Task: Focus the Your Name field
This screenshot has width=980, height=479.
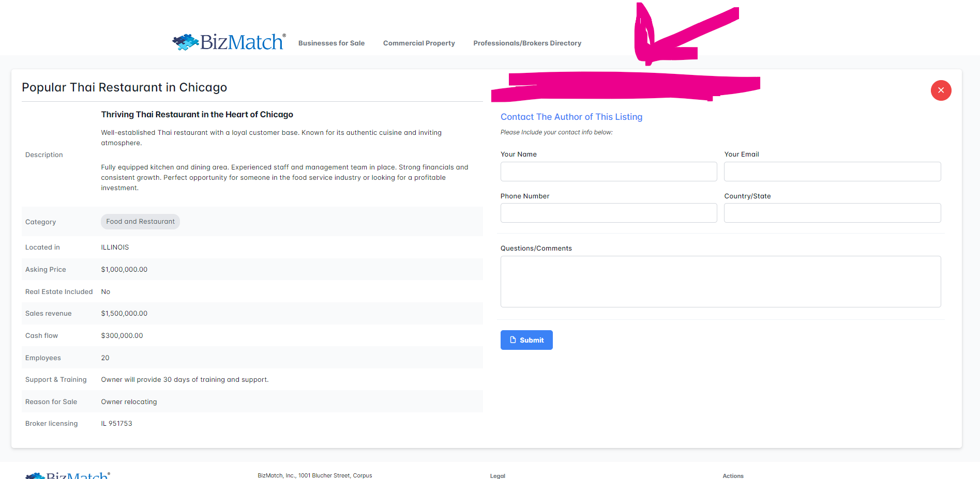Action: pos(608,172)
